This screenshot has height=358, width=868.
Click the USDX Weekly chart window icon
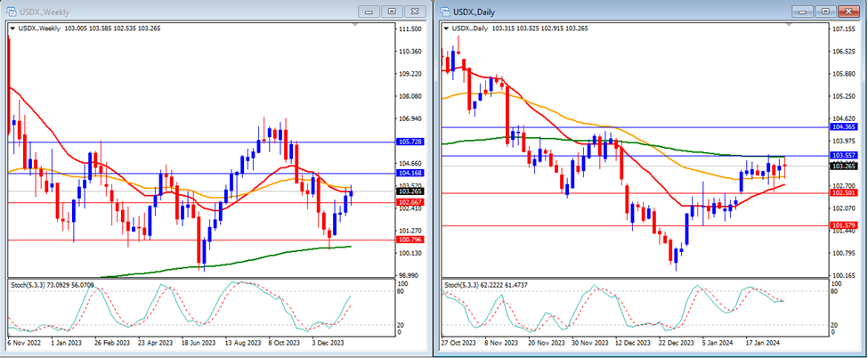[x=12, y=11]
